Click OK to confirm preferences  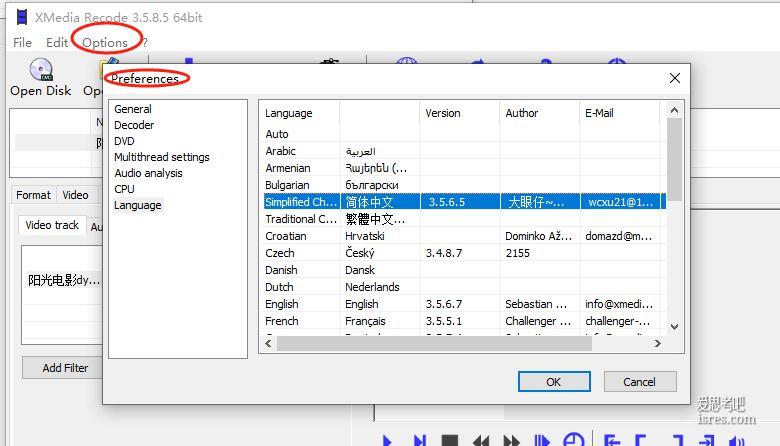pos(553,382)
